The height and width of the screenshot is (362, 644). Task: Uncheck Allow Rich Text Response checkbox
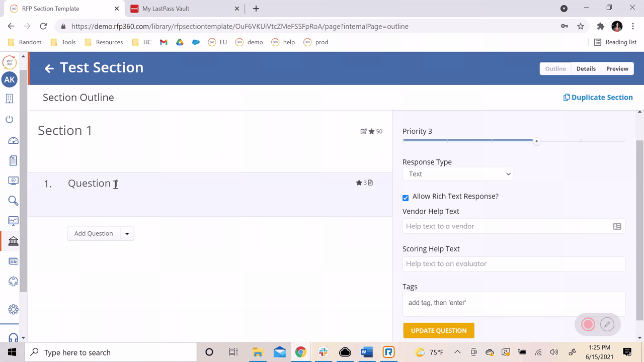[x=406, y=198]
